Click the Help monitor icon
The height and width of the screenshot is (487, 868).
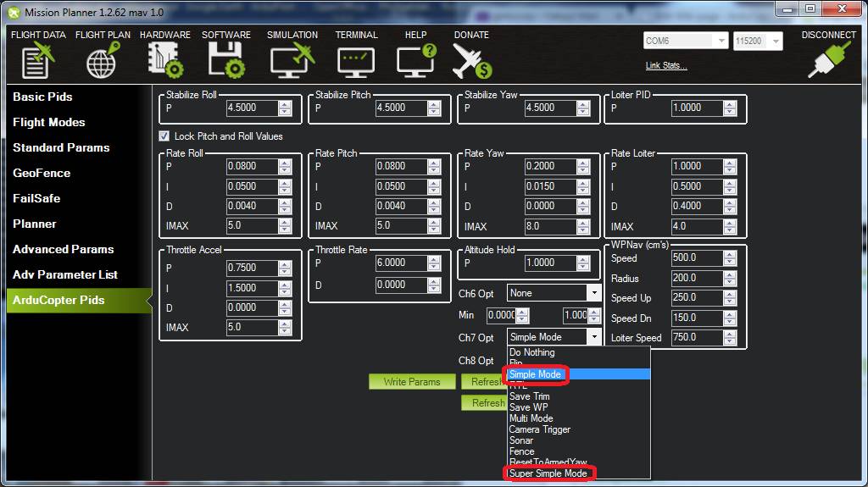[415, 61]
